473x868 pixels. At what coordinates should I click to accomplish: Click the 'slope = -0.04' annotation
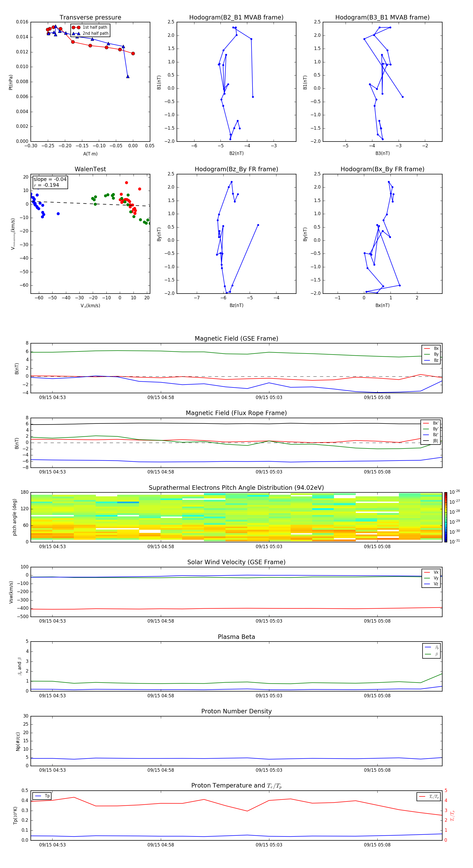point(50,179)
